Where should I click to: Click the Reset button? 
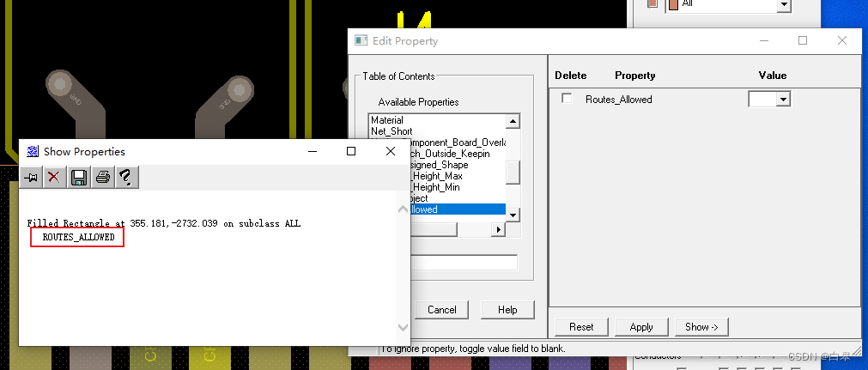(x=581, y=327)
